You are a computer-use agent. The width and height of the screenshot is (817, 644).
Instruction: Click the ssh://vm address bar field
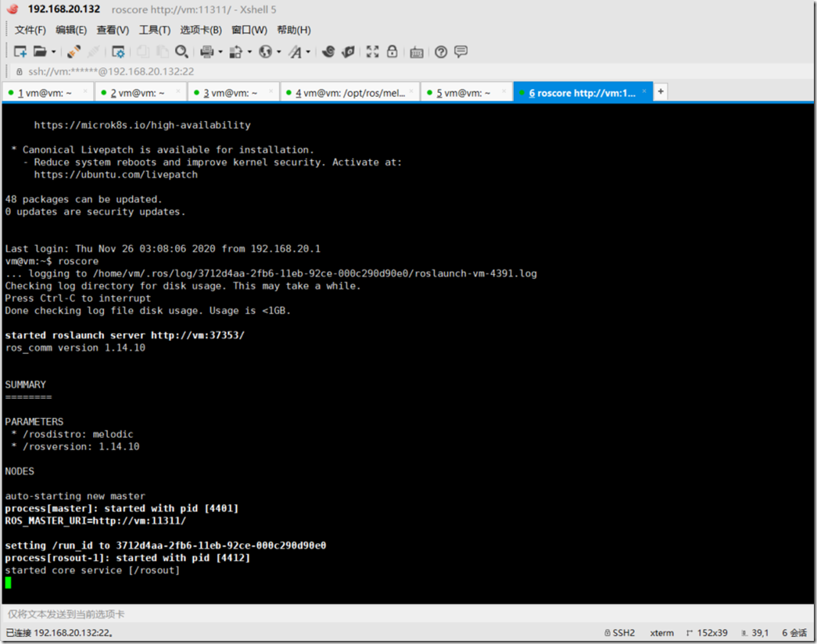point(411,71)
